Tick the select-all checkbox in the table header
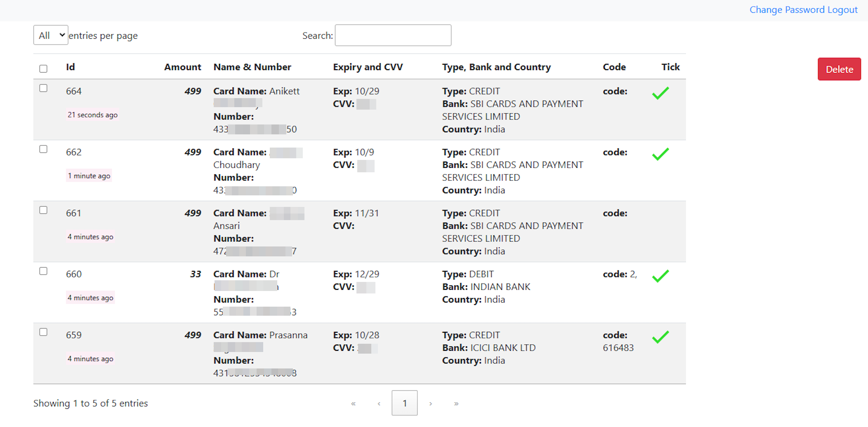Screen dimensions: 868x427 tap(43, 68)
